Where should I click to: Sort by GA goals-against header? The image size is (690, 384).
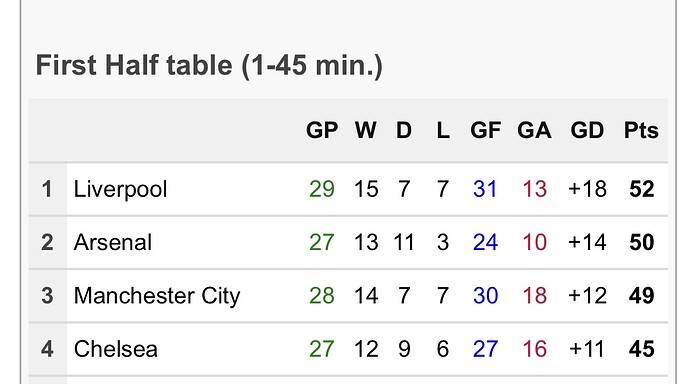pyautogui.click(x=534, y=130)
